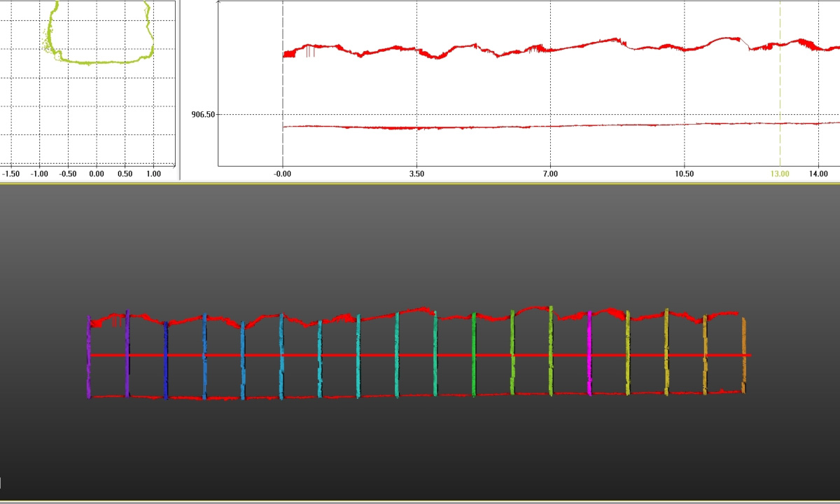Viewport: 840px width, 504px height.
Task: Click the -1.50 label on section plot
Action: 12,174
